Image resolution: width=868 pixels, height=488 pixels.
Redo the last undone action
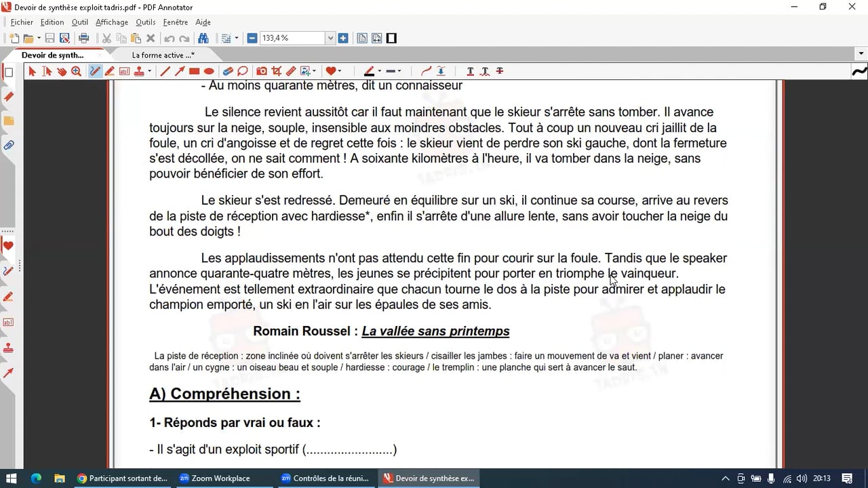pyautogui.click(x=184, y=38)
